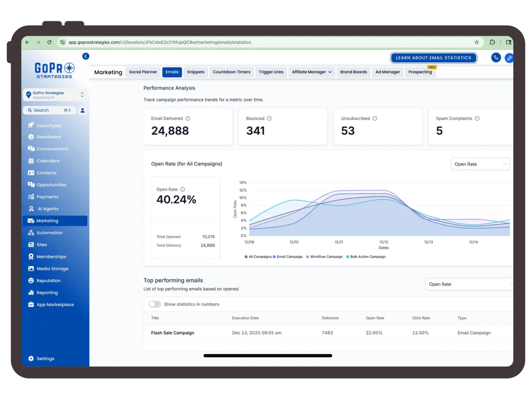Click the browser address bar URL
This screenshot has width=532, height=399.
click(x=160, y=43)
